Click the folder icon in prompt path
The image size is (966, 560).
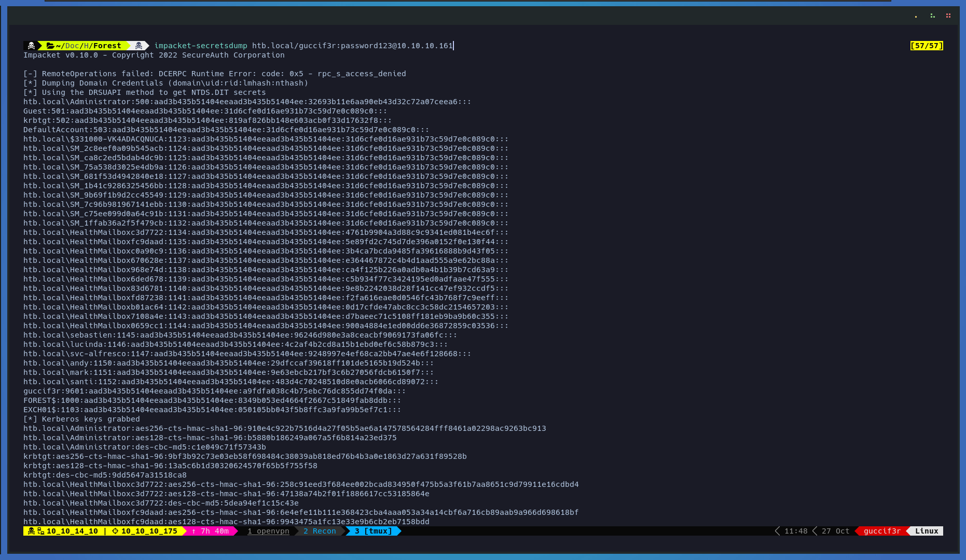(50, 46)
